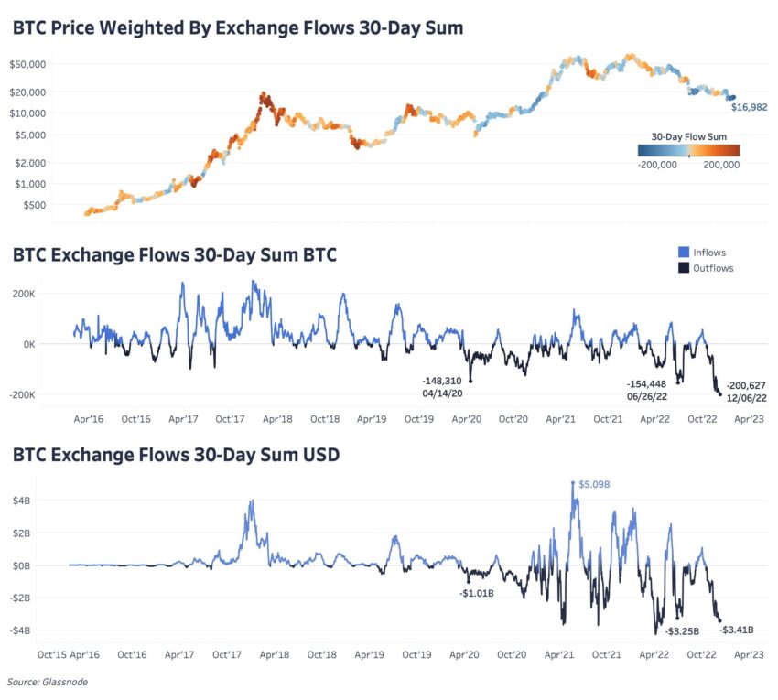This screenshot has height=700, width=778.
Task: Click the -200,000 flow legend value
Action: click(x=657, y=166)
